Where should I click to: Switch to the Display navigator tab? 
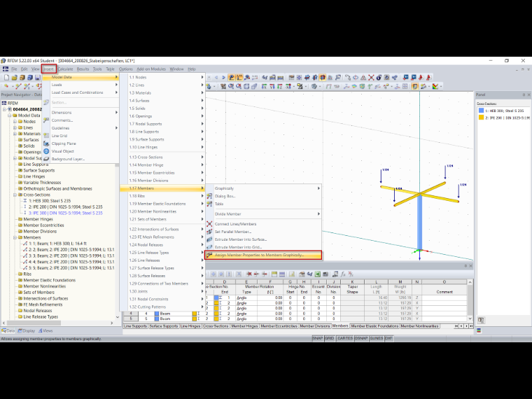[27, 330]
